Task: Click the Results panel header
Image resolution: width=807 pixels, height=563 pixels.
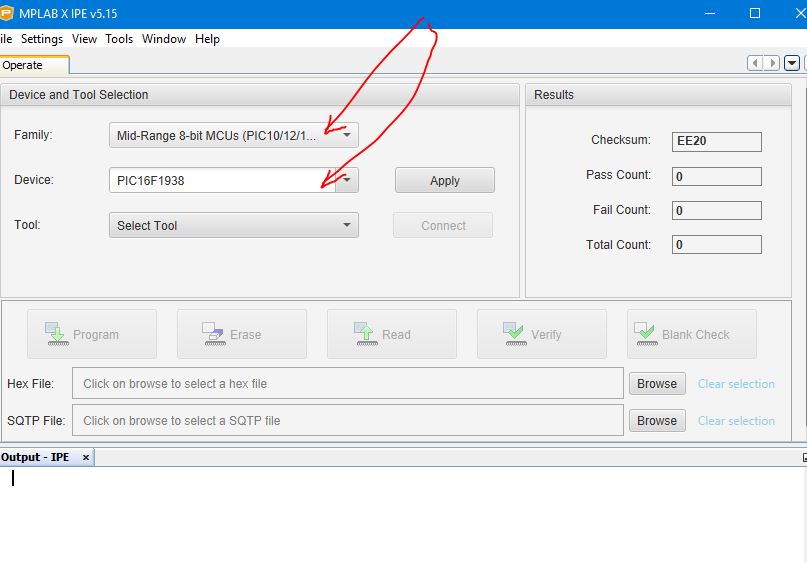Action: pyautogui.click(x=658, y=95)
